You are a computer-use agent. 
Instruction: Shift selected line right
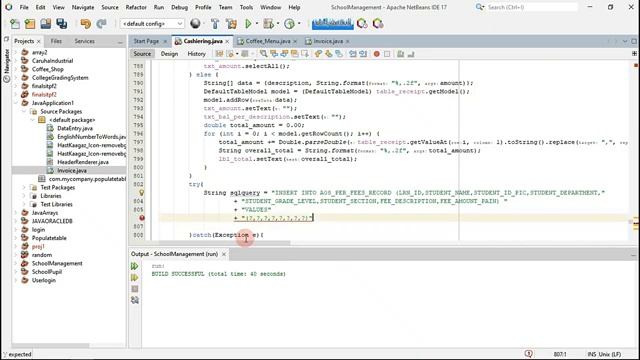(x=363, y=54)
